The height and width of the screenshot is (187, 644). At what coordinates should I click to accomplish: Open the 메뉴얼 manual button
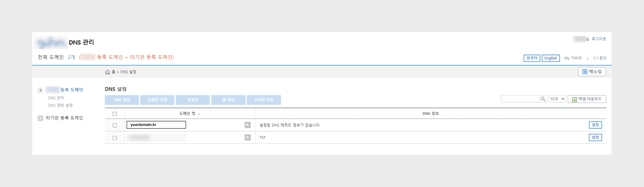(592, 72)
